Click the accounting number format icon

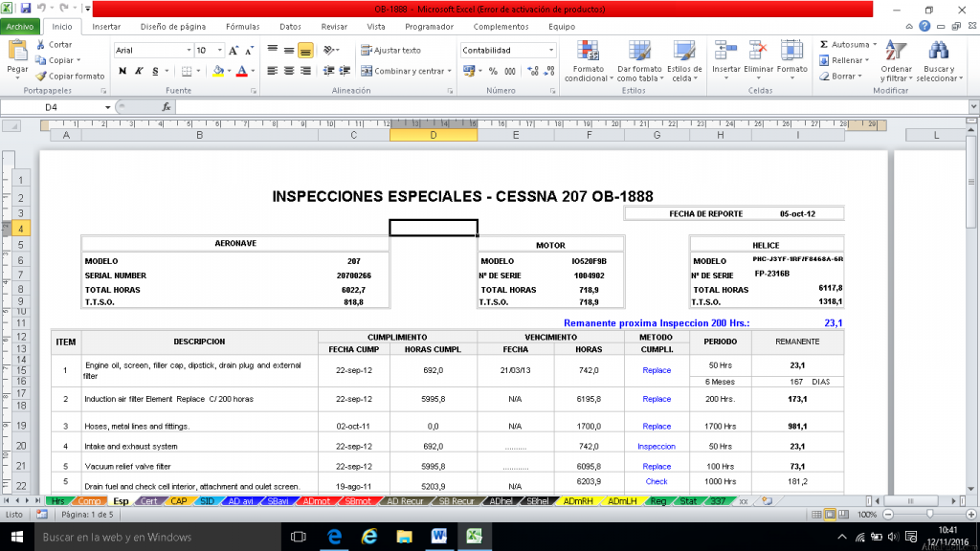[469, 71]
